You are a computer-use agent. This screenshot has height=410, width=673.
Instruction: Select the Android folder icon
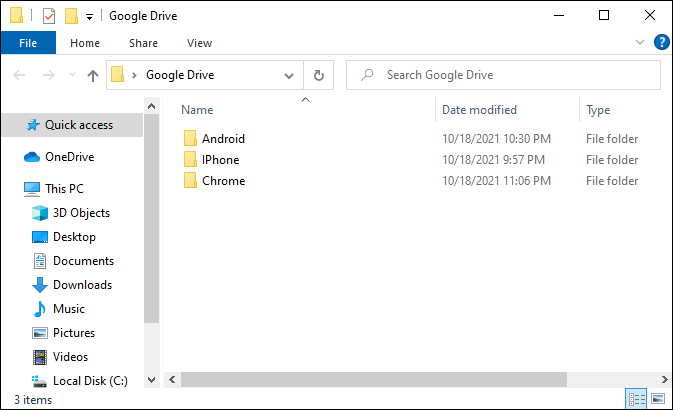[x=190, y=139]
